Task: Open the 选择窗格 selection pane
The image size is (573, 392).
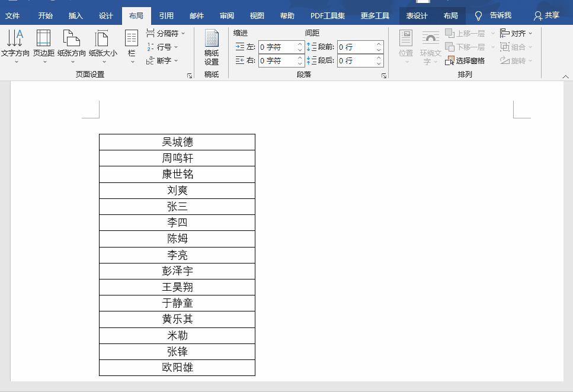Action: (x=465, y=60)
